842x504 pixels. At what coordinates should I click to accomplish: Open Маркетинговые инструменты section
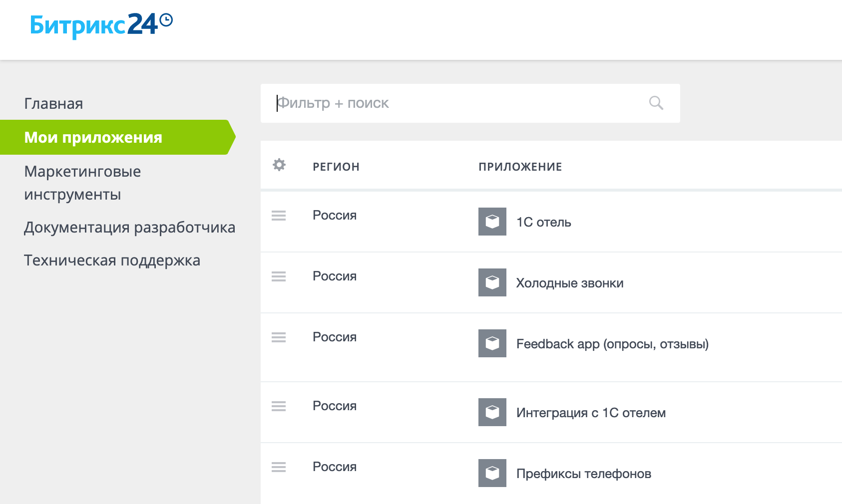tap(82, 183)
